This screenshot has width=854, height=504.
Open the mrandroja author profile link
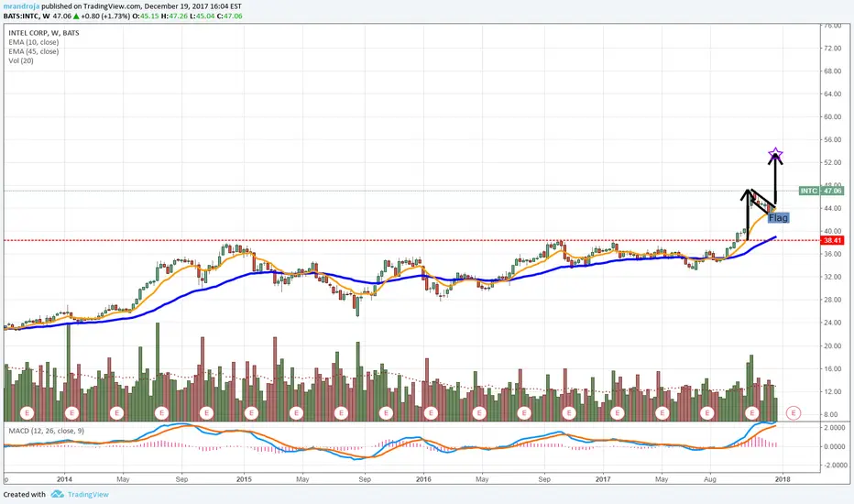22,6
